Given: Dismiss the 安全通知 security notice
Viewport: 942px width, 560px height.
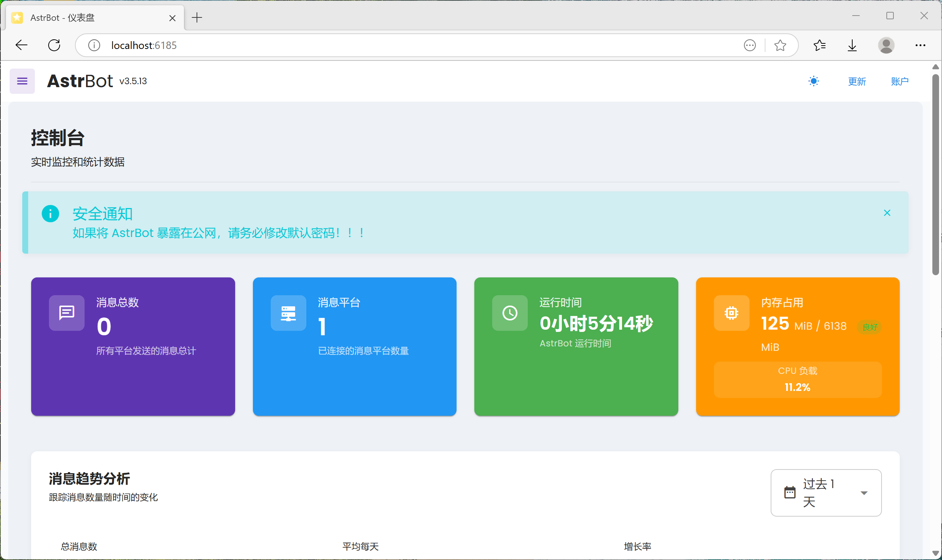Looking at the screenshot, I should [887, 213].
